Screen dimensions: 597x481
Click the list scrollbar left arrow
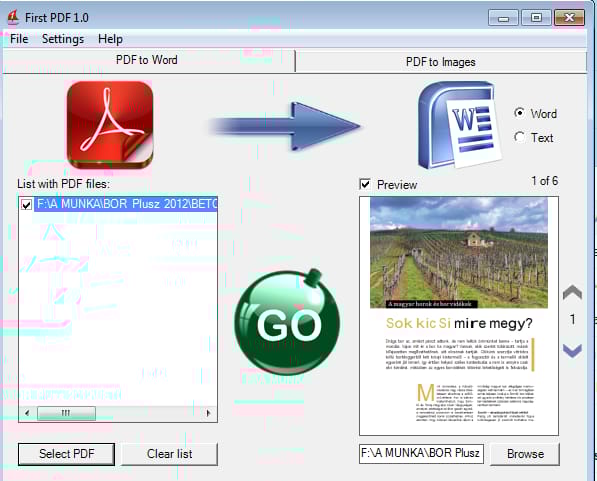pos(27,413)
